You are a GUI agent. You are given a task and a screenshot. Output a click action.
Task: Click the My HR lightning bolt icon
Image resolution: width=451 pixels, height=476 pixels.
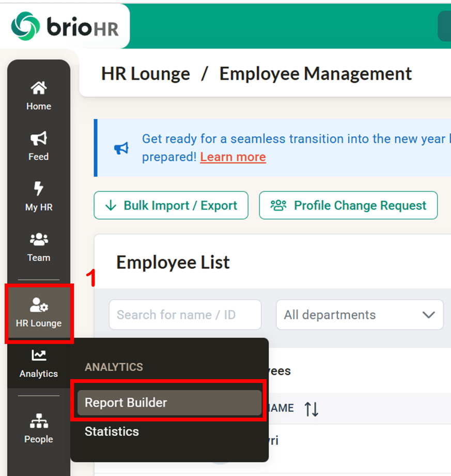(38, 189)
